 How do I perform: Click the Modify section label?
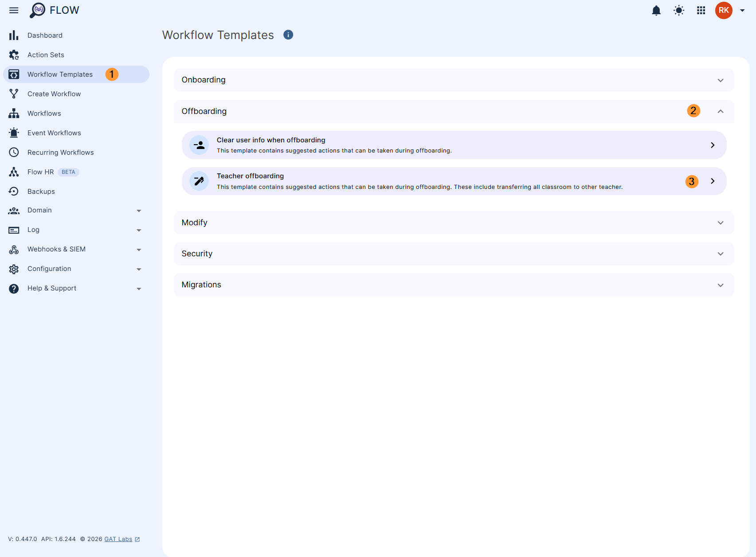point(194,223)
